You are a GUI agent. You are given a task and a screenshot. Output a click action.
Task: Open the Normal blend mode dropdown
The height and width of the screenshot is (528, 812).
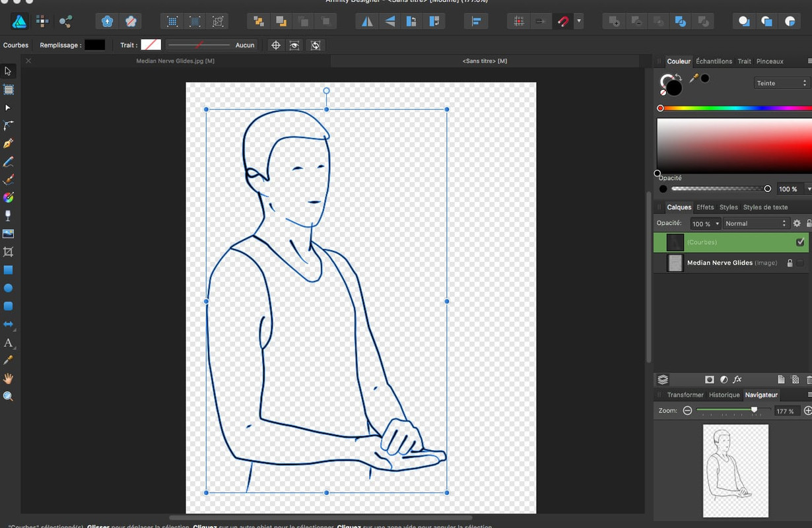click(756, 224)
